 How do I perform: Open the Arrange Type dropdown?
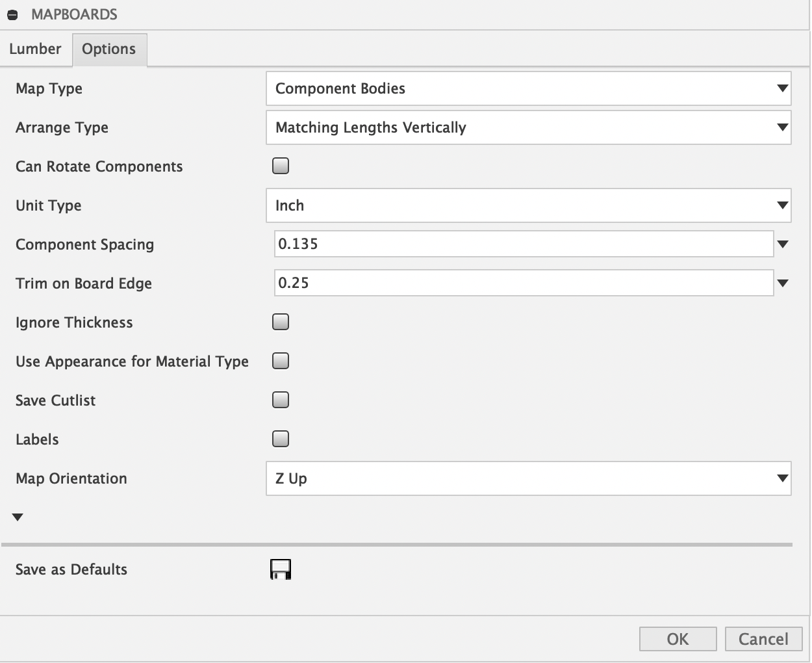tap(528, 127)
